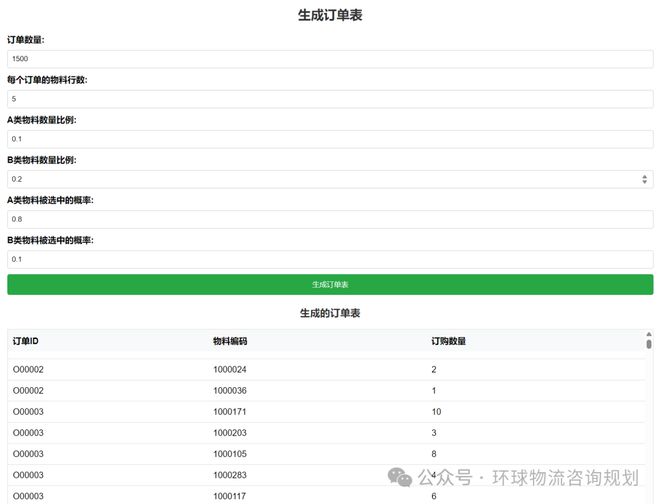Focus the A类物料被选中的概率 input field
The height and width of the screenshot is (504, 660).
coord(330,219)
